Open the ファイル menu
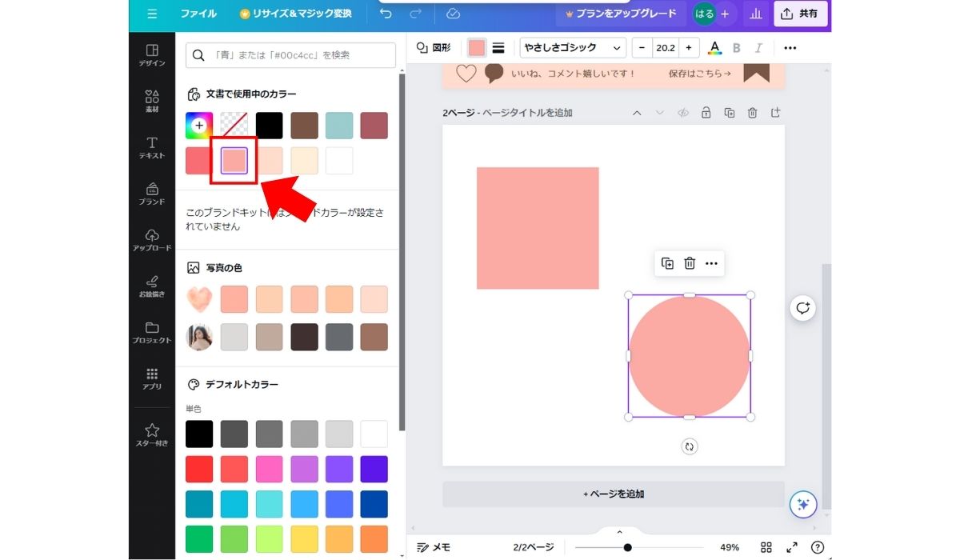 (198, 14)
